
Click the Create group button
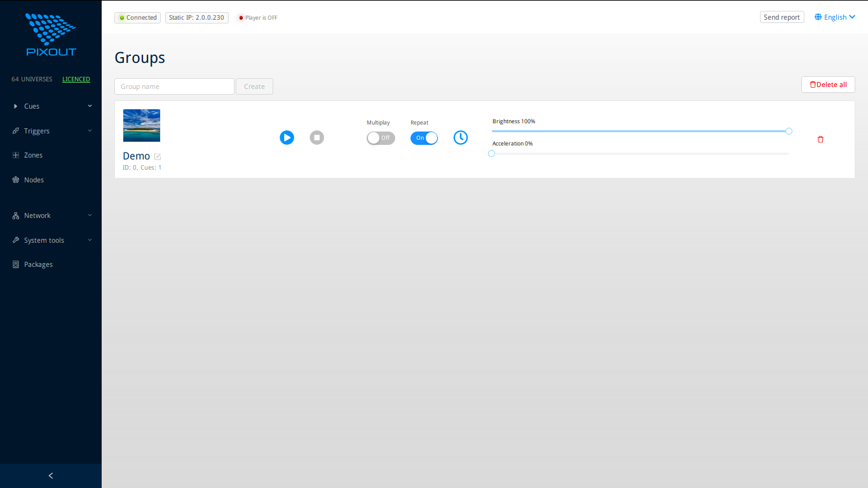(254, 86)
